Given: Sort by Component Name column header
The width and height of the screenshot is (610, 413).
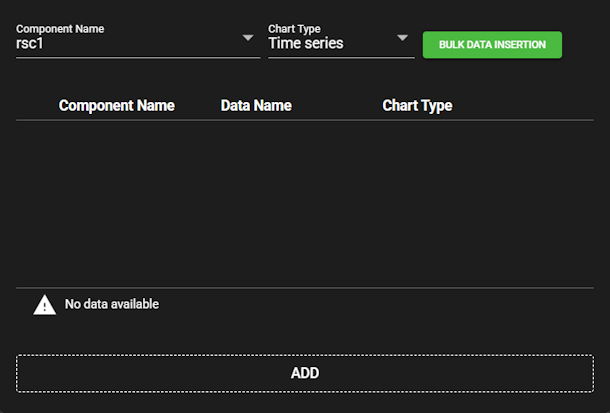Looking at the screenshot, I should [x=116, y=105].
